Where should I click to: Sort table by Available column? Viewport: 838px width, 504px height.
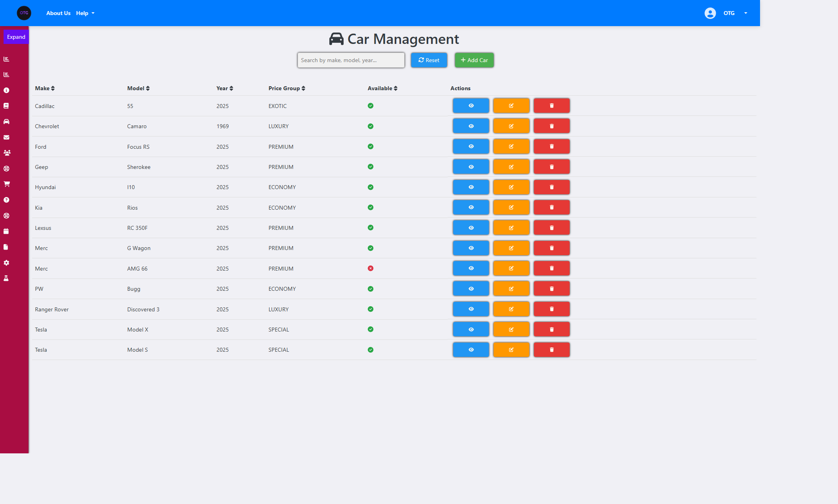[382, 88]
